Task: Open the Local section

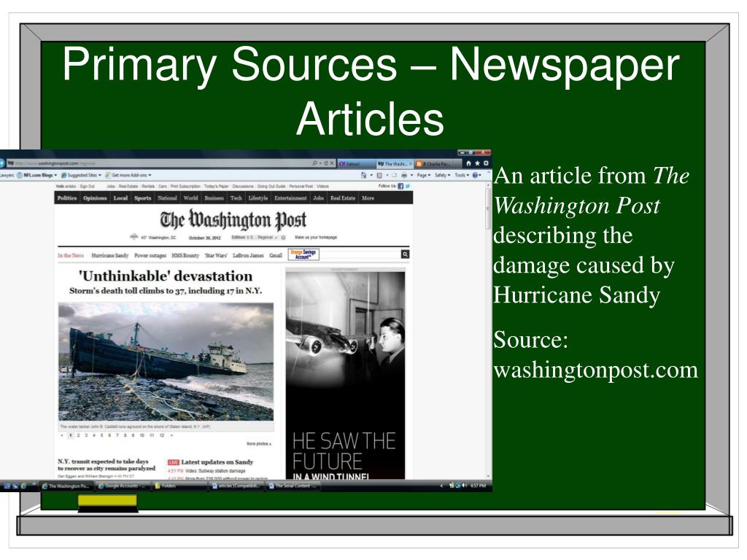Action: click(120, 198)
